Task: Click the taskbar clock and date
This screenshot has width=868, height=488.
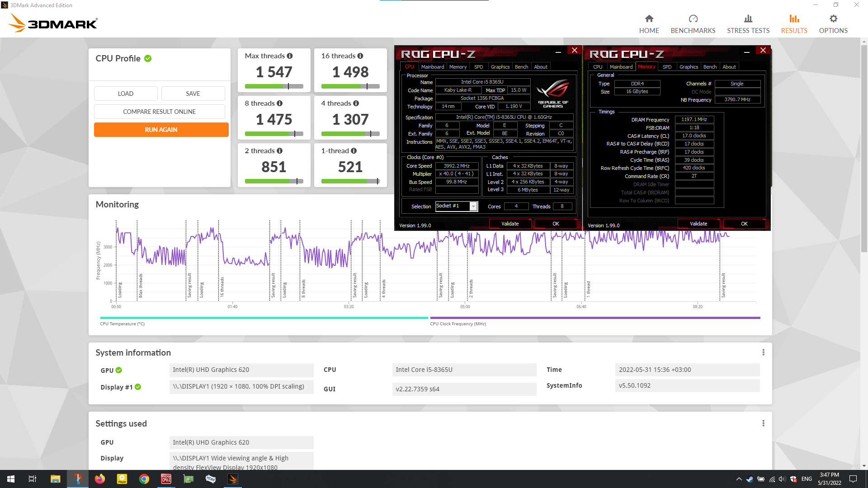Action: point(829,479)
